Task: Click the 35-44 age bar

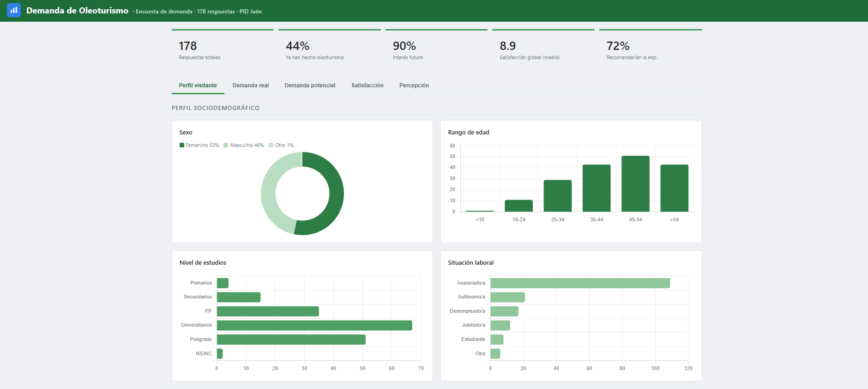Action: 597,188
